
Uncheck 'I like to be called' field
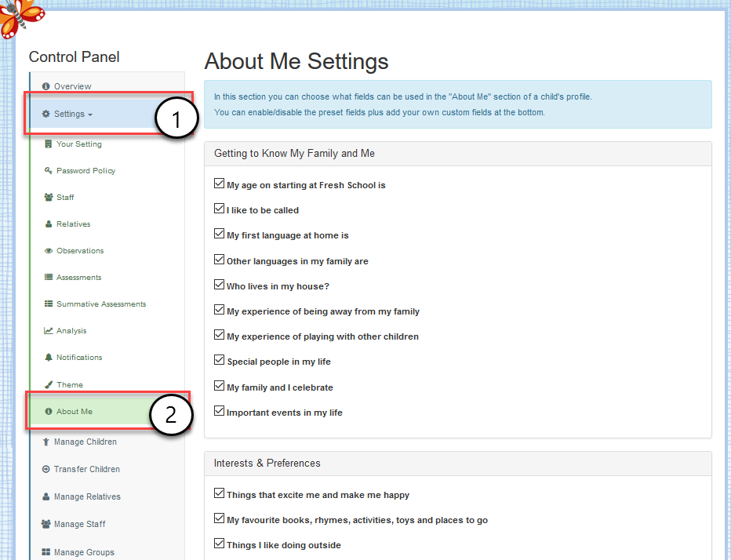(219, 209)
